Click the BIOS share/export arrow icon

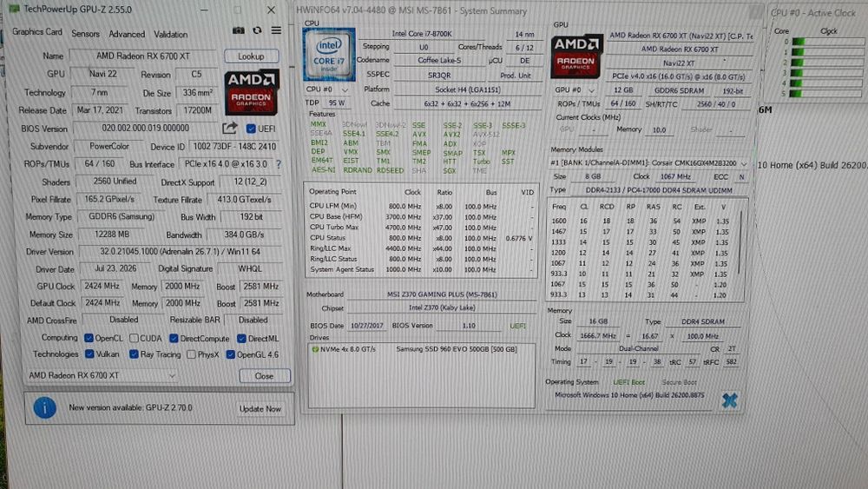[230, 128]
